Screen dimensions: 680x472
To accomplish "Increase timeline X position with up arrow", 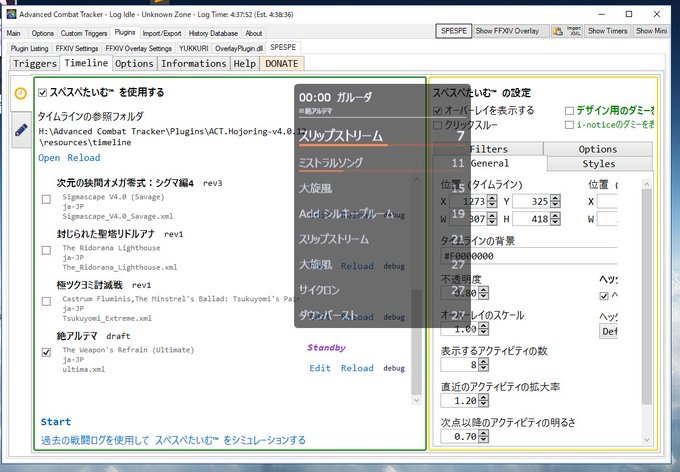I will (x=492, y=198).
